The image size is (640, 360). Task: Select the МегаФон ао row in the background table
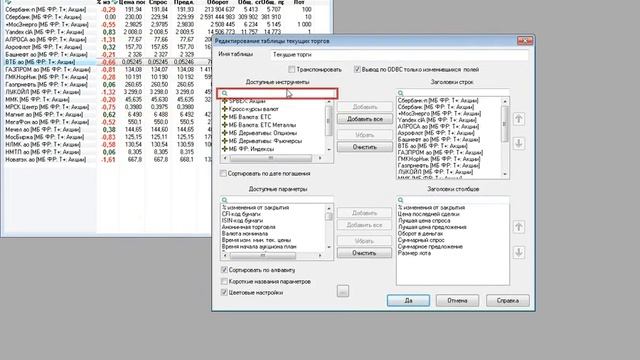tap(106, 122)
